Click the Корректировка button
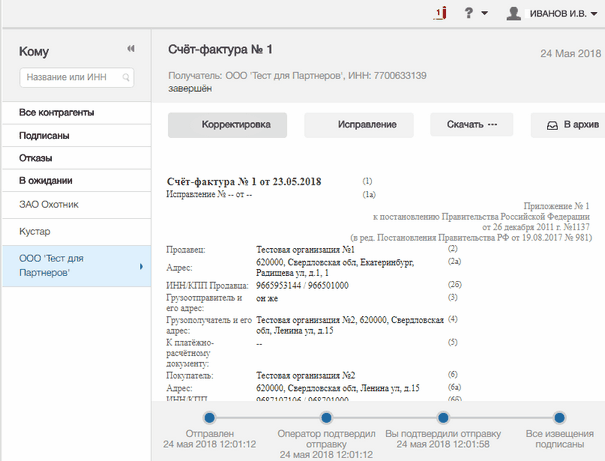 click(227, 125)
